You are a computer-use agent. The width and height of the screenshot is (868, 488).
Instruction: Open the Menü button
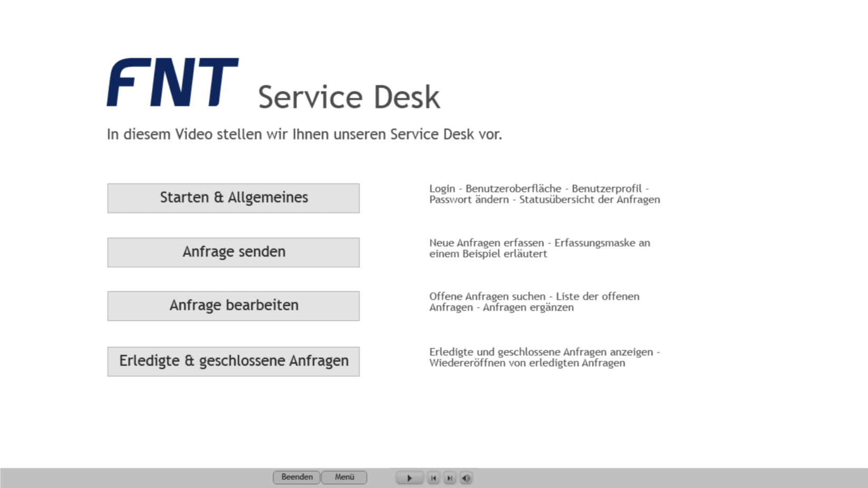344,477
